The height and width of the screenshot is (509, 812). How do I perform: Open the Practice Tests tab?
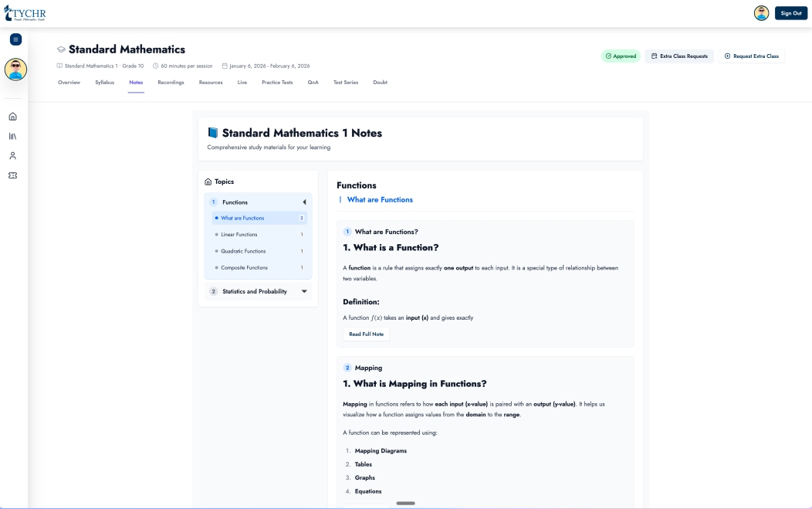pos(277,82)
